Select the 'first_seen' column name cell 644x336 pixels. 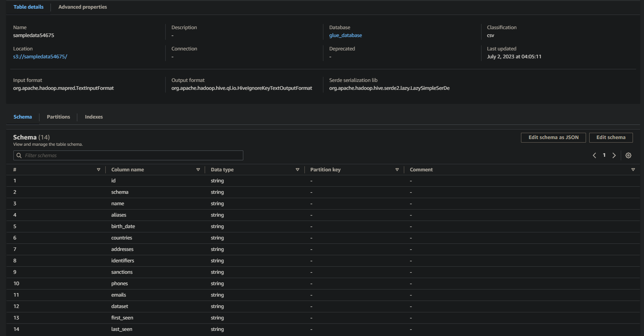(122, 318)
